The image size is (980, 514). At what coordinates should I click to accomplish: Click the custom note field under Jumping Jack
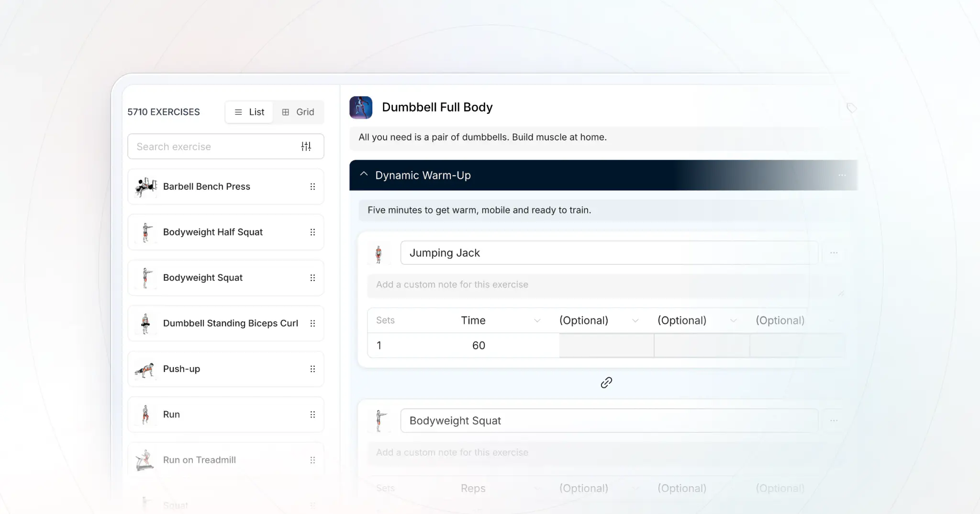pyautogui.click(x=606, y=285)
